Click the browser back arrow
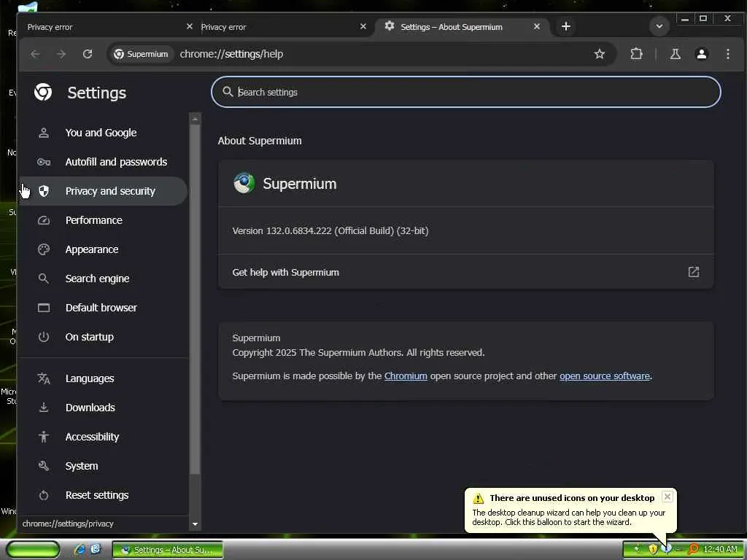The image size is (747, 560). 35,54
